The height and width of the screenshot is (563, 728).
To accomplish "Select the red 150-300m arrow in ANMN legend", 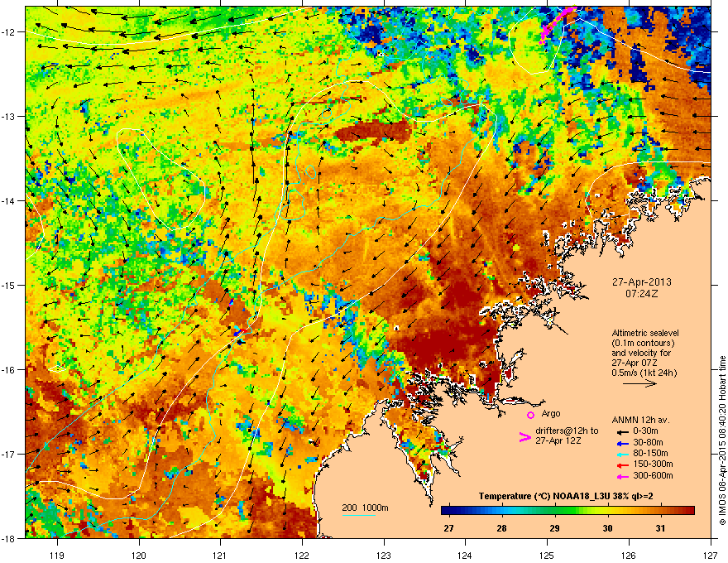I will tap(623, 465).
